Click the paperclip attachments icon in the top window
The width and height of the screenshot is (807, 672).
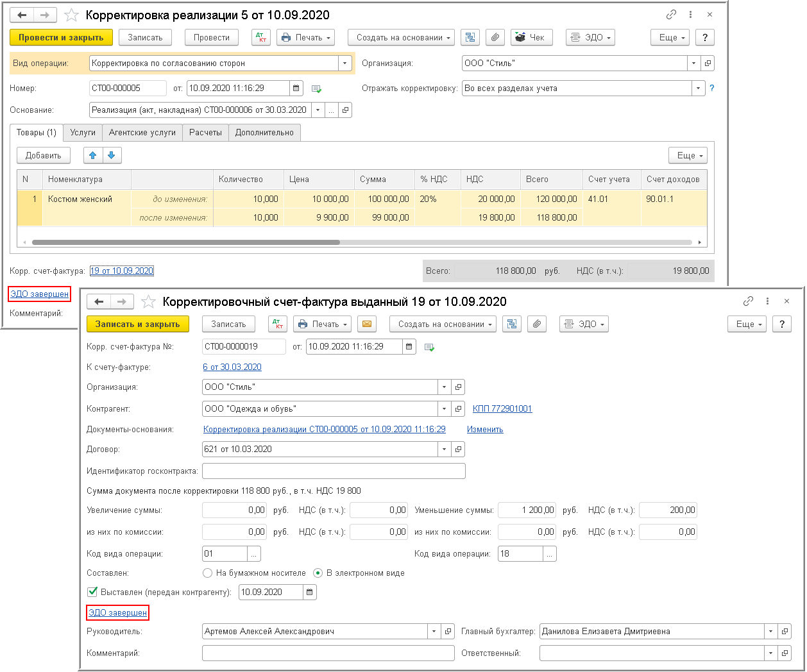[495, 37]
